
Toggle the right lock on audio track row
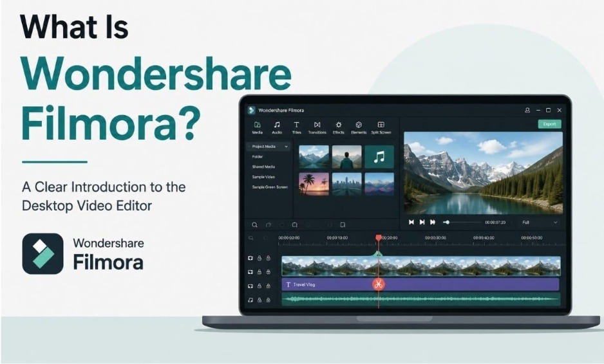[269, 300]
